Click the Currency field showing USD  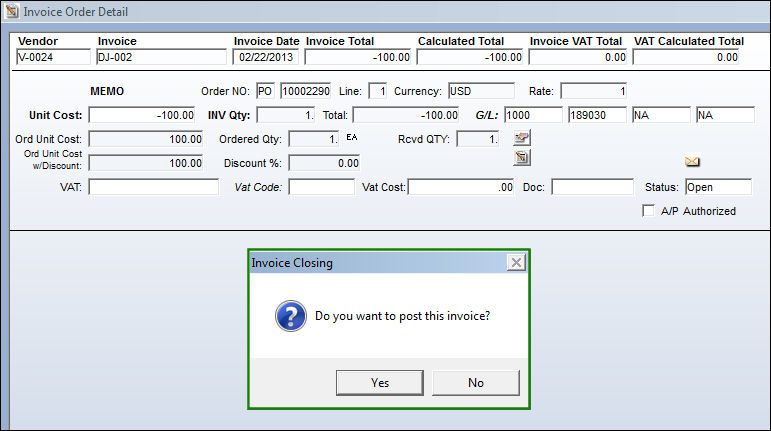[x=481, y=91]
